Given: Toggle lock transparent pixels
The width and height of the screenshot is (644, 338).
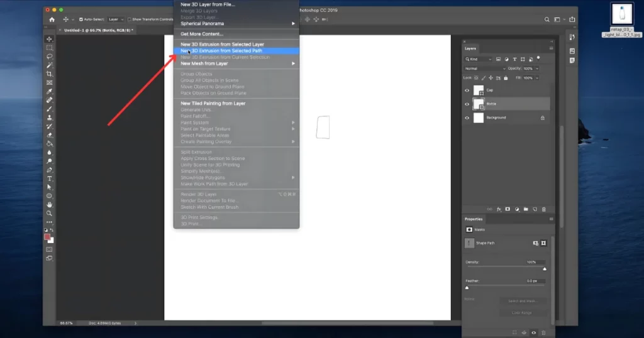Looking at the screenshot, I should point(476,78).
